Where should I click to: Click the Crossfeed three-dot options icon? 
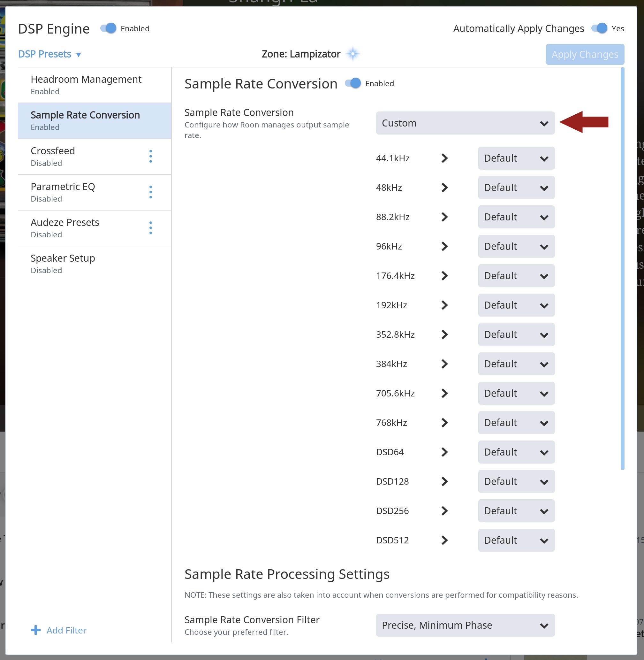150,156
